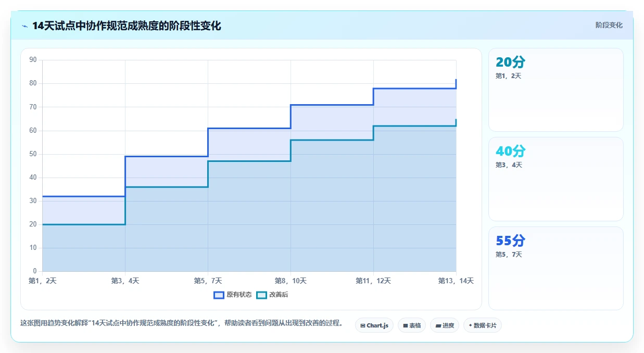This screenshot has height=353, width=644.
Task: Select the 进度 tag chip
Action: click(x=445, y=325)
